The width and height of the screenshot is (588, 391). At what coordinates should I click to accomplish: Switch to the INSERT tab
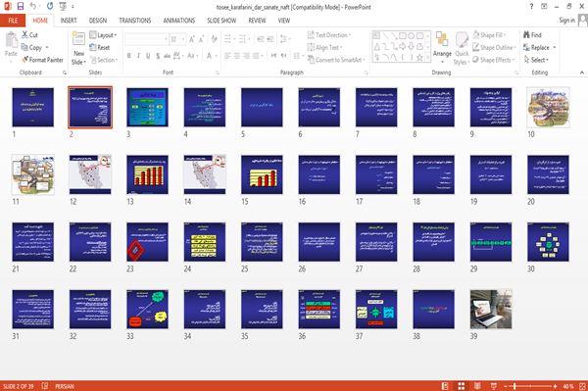pyautogui.click(x=69, y=21)
